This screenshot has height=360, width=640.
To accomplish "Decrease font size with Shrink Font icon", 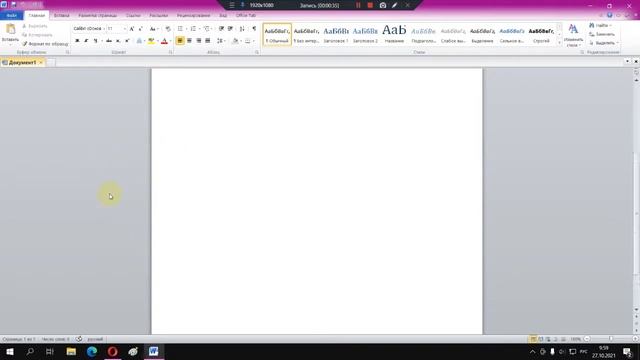I will tap(140, 29).
